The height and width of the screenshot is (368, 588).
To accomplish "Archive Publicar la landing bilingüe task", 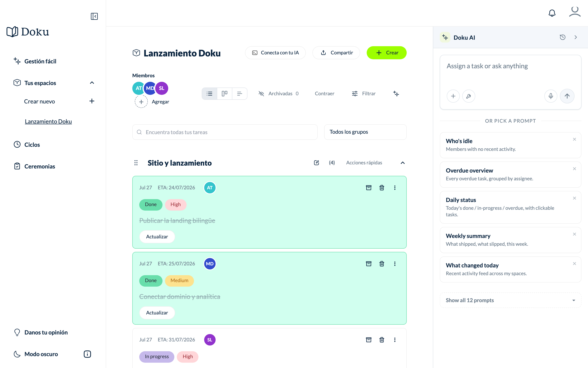I will click(368, 188).
